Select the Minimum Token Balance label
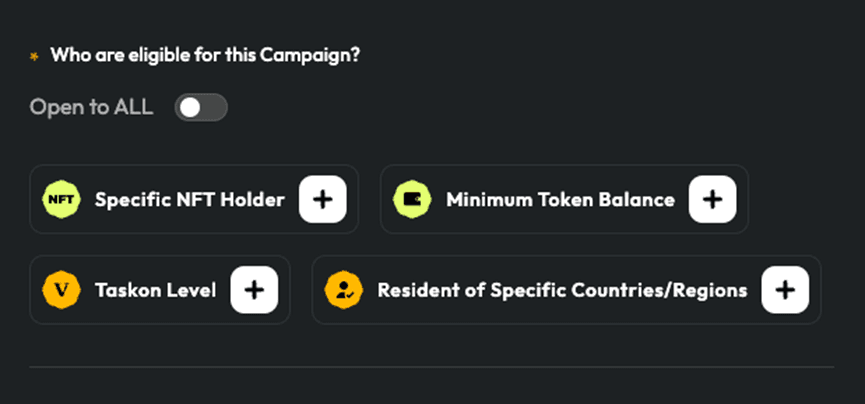 click(560, 200)
